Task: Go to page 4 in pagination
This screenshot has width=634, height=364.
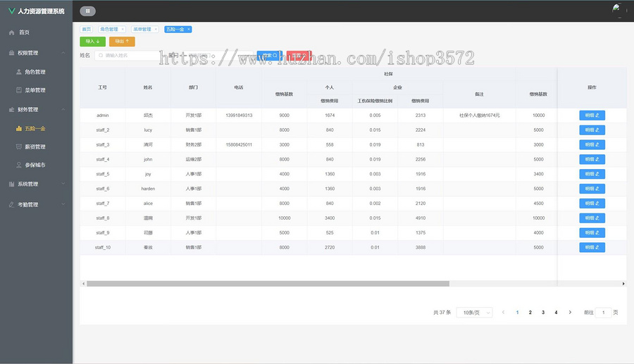Action: [x=556, y=313]
